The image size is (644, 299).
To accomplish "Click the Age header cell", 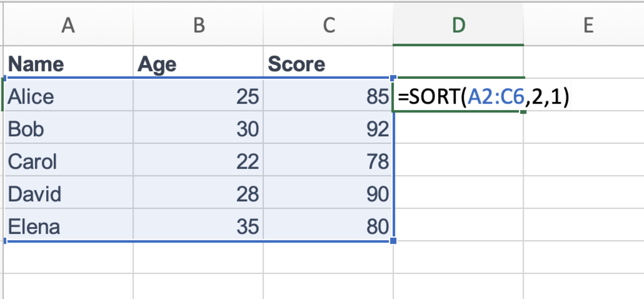I will (x=198, y=64).
